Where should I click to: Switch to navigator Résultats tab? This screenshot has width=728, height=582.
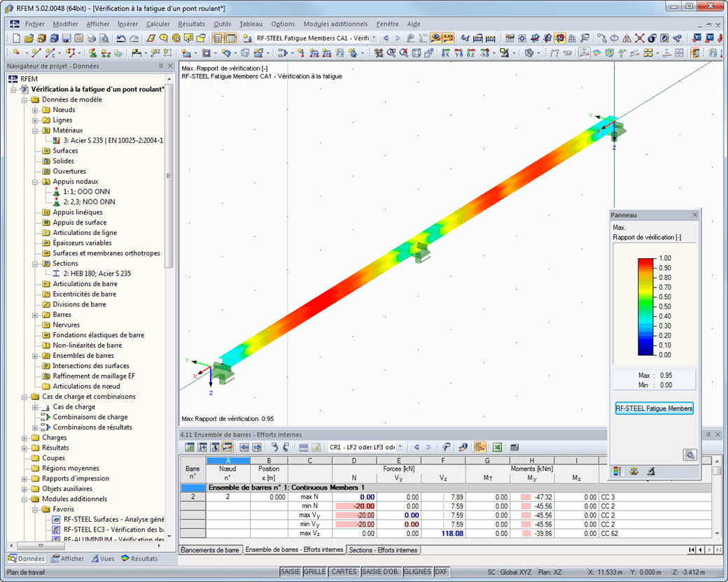coord(139,559)
